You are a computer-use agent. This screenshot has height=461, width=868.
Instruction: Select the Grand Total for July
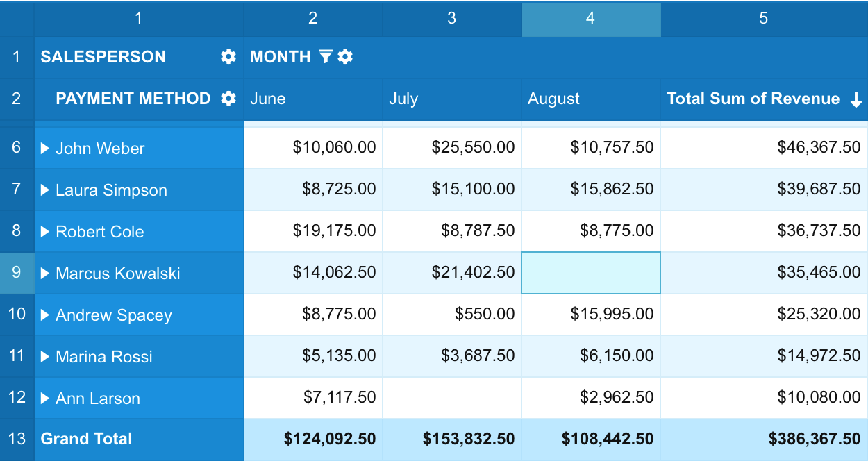(x=452, y=439)
